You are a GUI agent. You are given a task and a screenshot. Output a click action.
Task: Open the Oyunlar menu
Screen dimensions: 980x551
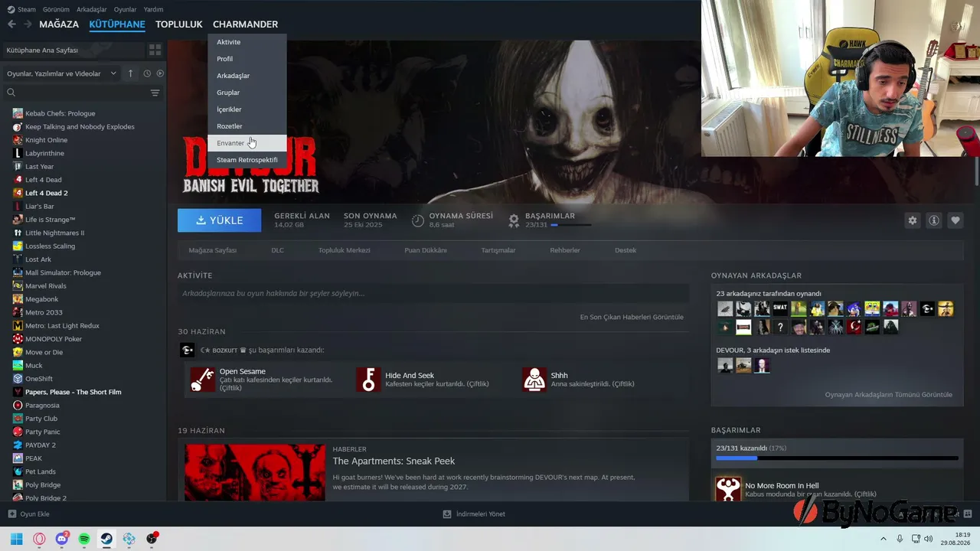tap(126, 9)
